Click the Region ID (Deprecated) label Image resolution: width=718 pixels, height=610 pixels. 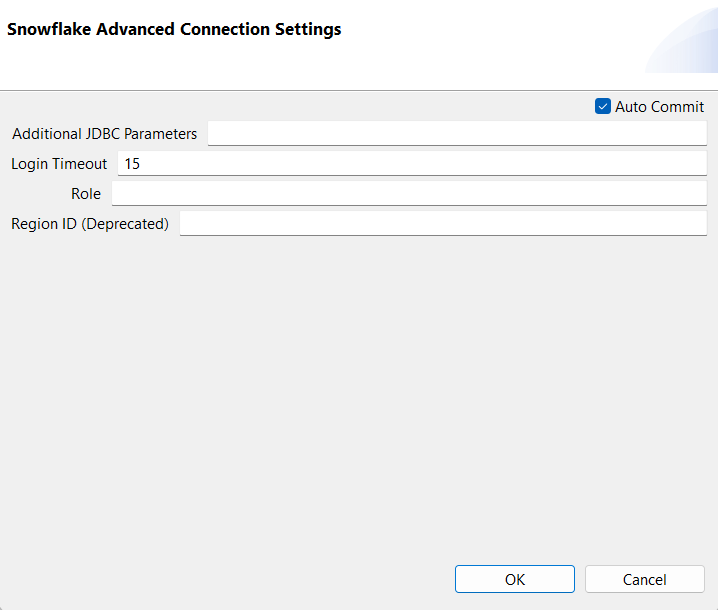[90, 224]
